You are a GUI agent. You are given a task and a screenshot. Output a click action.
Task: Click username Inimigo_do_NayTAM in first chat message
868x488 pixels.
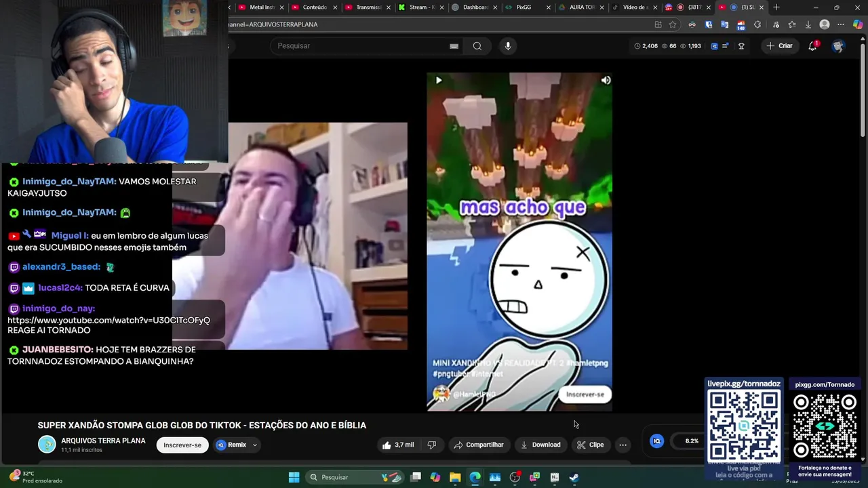(69, 182)
